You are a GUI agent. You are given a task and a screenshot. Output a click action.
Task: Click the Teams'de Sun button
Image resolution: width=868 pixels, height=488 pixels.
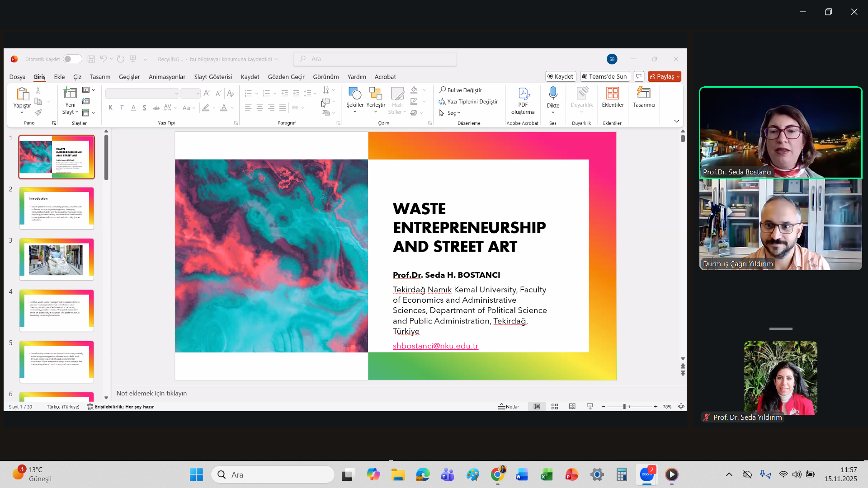point(604,77)
